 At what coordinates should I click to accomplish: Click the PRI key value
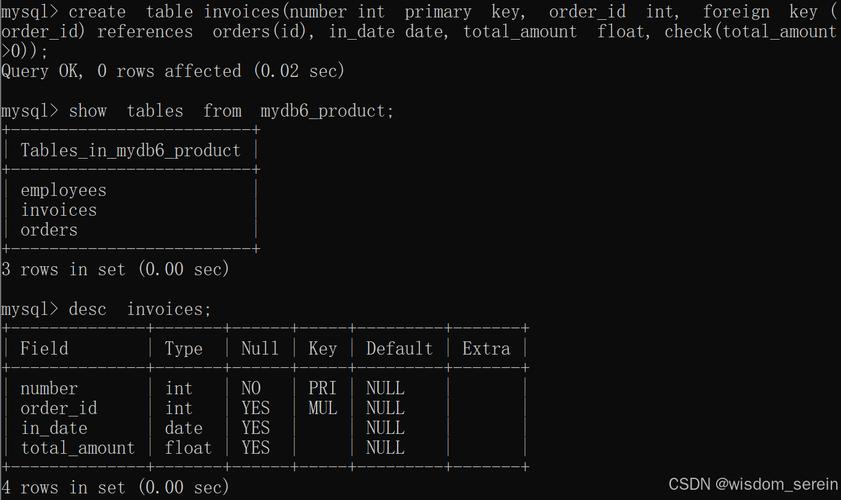coord(322,388)
